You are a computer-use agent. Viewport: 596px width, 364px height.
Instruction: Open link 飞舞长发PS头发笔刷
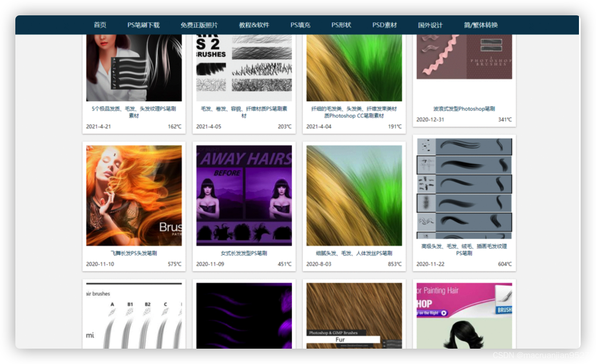point(134,253)
